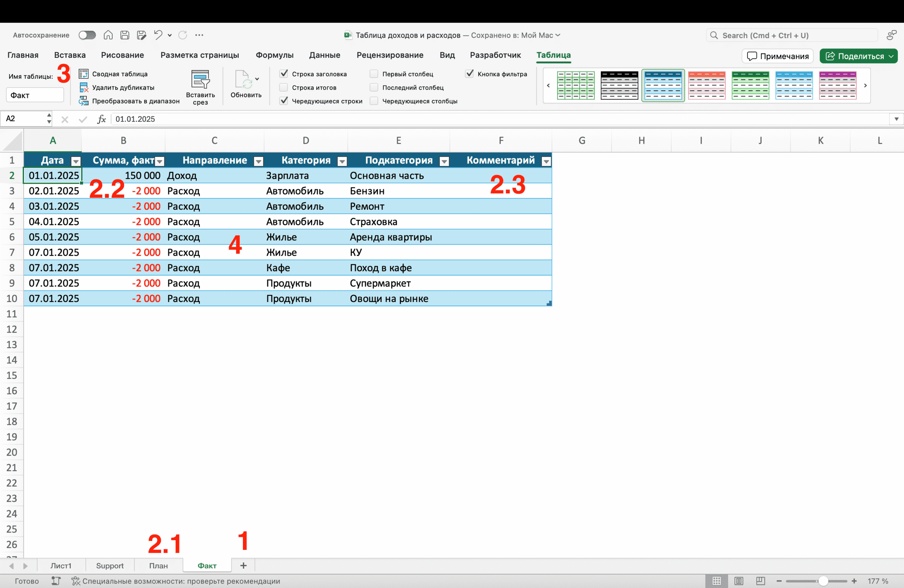Image resolution: width=904 pixels, height=588 pixels.
Task: Click the Имя таблицы field containing Факт
Action: pyautogui.click(x=35, y=95)
